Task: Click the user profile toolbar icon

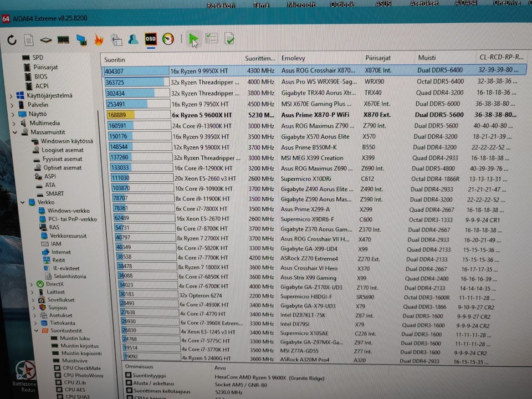Action: 133,39
